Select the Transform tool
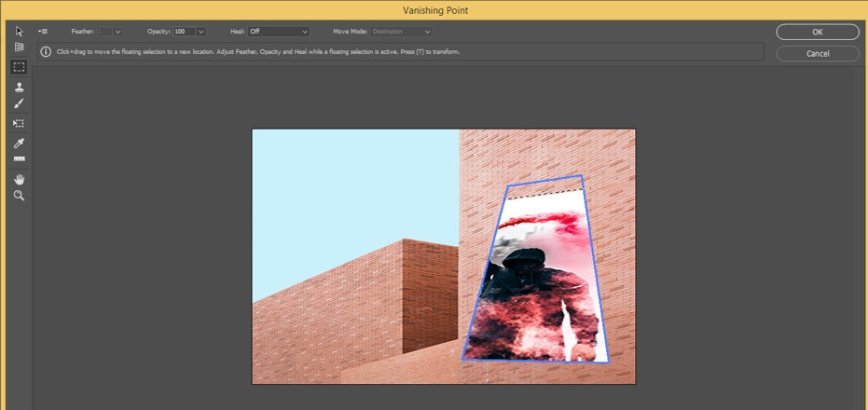Viewport: 868px width, 410px height. point(19,123)
